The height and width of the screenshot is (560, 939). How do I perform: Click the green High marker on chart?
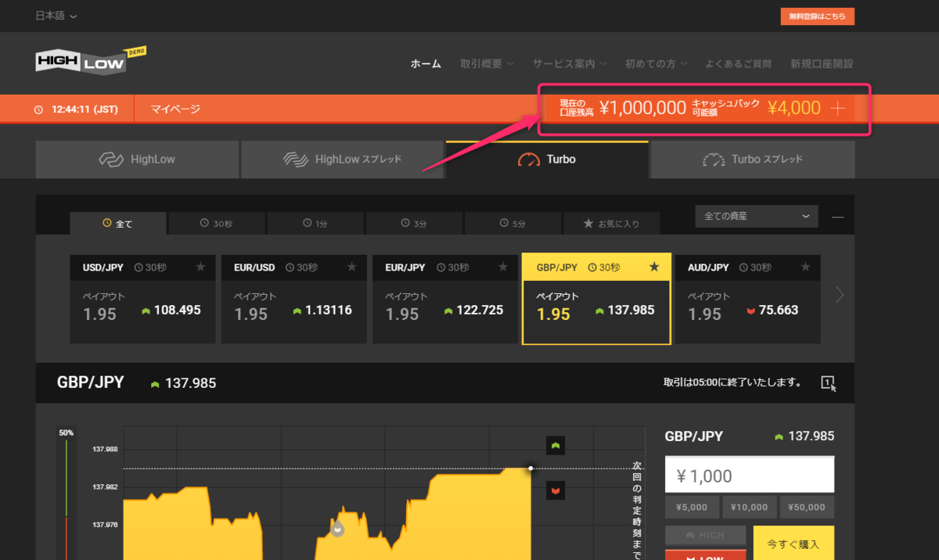coord(556,446)
